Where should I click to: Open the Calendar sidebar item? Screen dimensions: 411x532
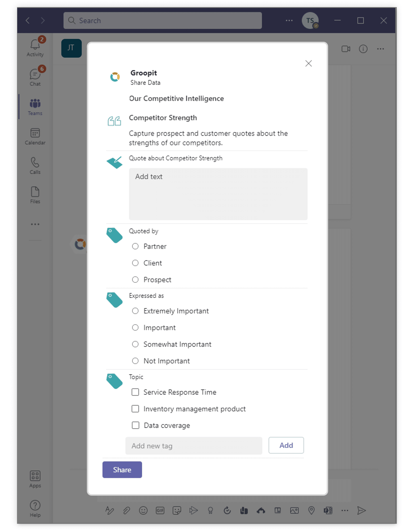coord(35,136)
